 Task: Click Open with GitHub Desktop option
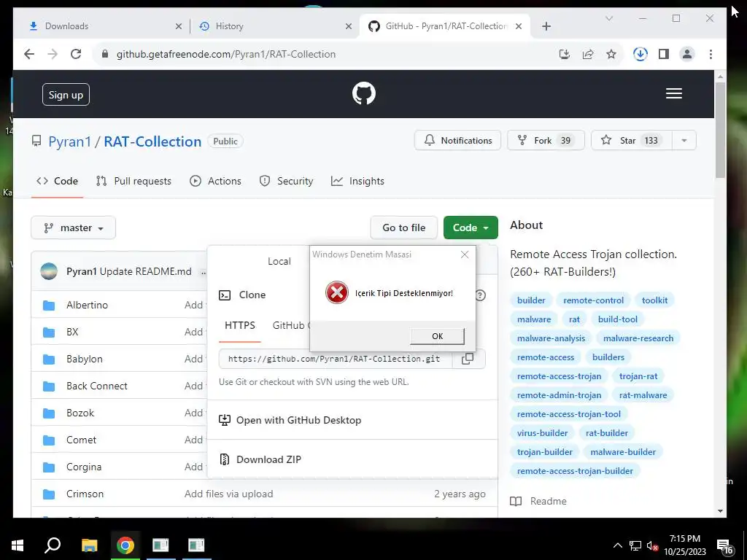290,421
